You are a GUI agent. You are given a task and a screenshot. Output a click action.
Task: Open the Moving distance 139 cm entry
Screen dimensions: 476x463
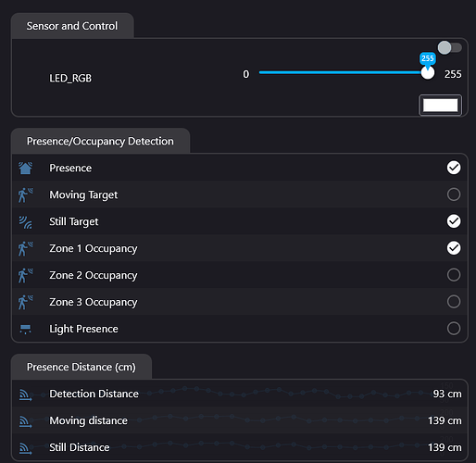click(x=240, y=420)
